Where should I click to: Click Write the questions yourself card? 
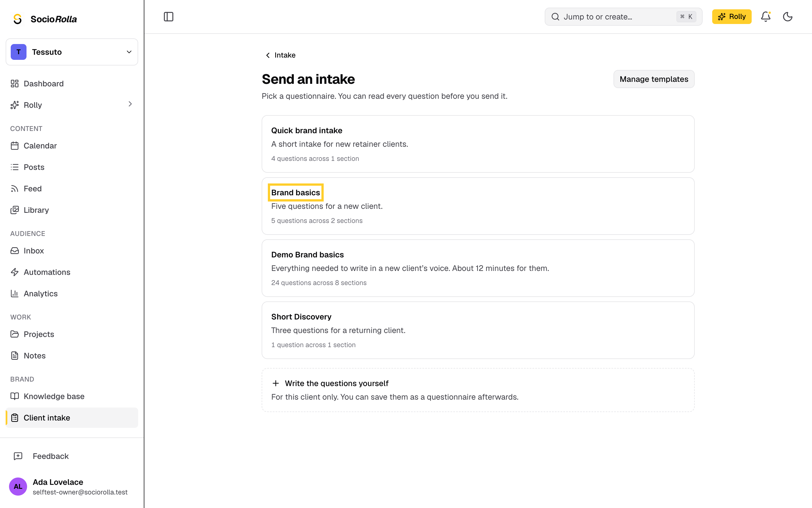[478, 390]
